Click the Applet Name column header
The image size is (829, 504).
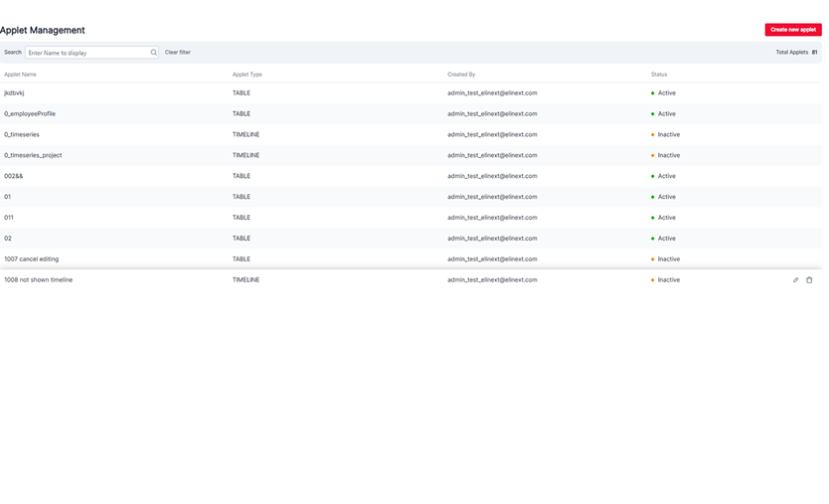click(x=20, y=75)
